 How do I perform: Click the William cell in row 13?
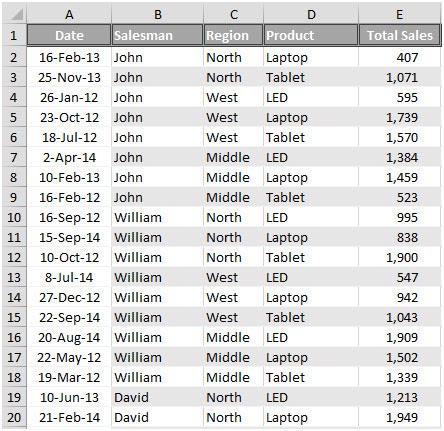[x=157, y=277]
